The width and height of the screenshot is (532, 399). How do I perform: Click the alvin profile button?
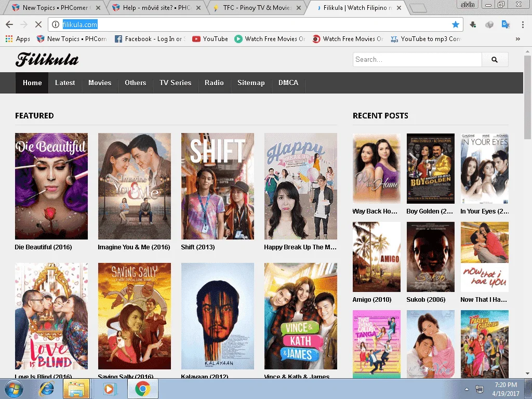tap(468, 4)
